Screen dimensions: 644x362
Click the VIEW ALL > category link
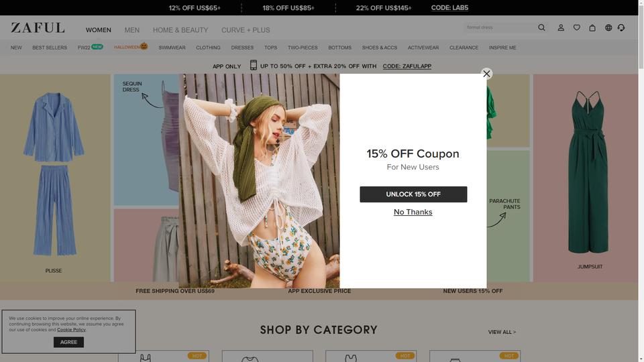pos(502,332)
